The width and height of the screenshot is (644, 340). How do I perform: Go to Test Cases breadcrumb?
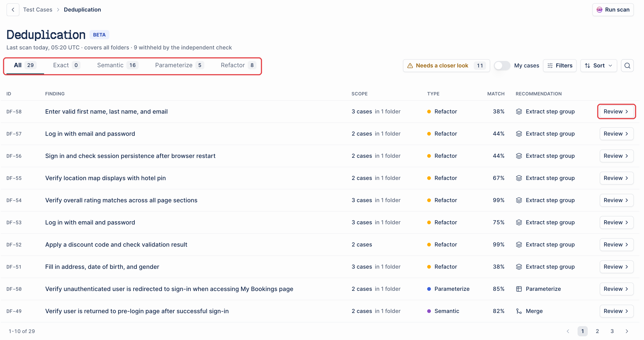pyautogui.click(x=38, y=9)
